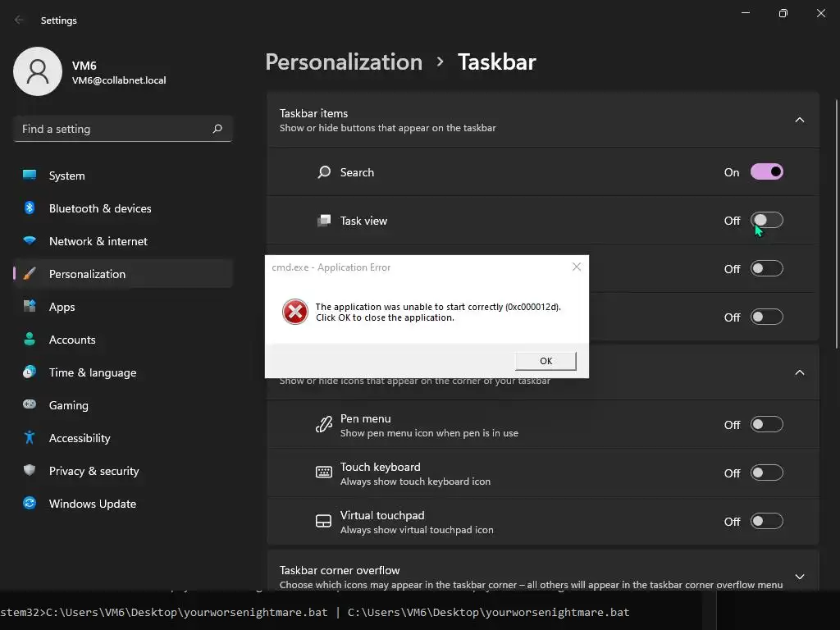
Task: Go to Apps settings
Action: 123,307
